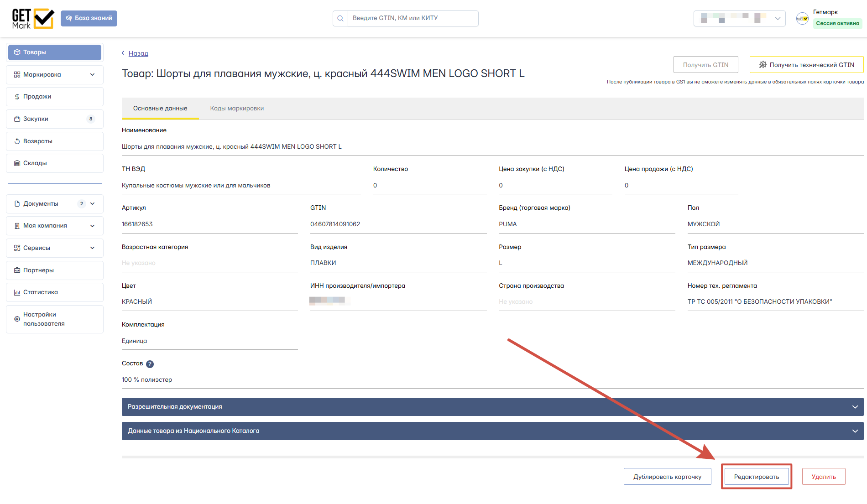Click the Цвет value КРАСНЫЙ
The width and height of the screenshot is (867, 504).
[137, 302]
